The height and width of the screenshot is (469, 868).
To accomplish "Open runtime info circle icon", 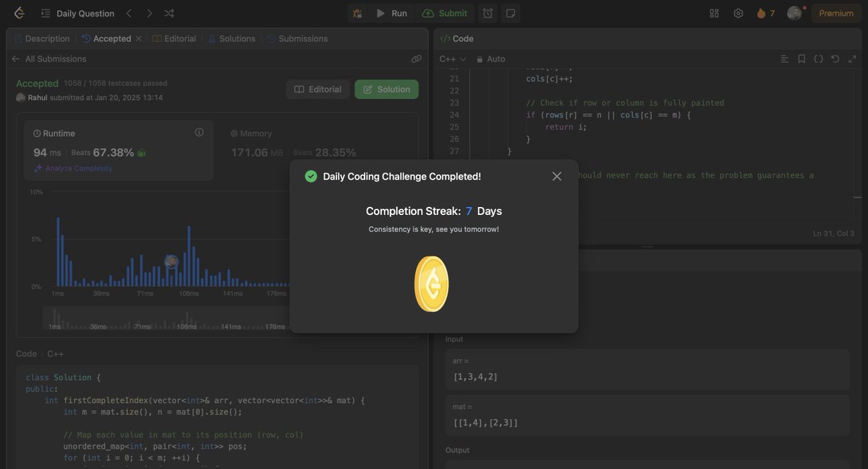I will point(199,132).
